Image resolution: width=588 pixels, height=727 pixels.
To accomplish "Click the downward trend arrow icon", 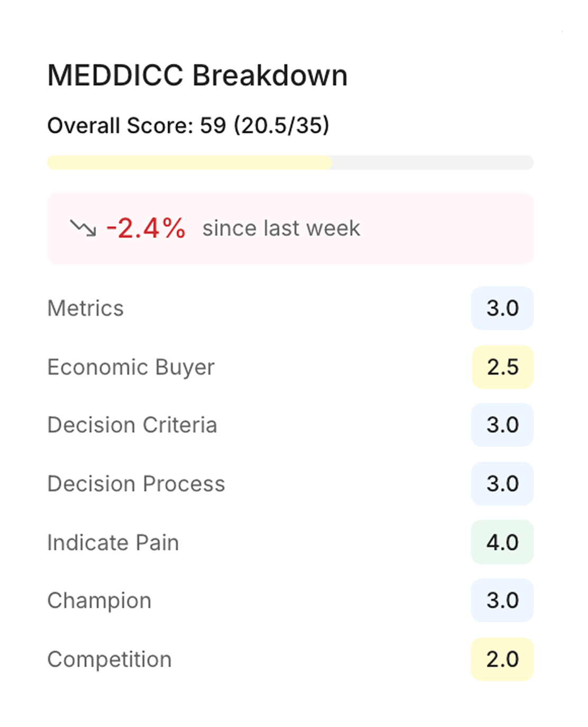I will (x=83, y=228).
